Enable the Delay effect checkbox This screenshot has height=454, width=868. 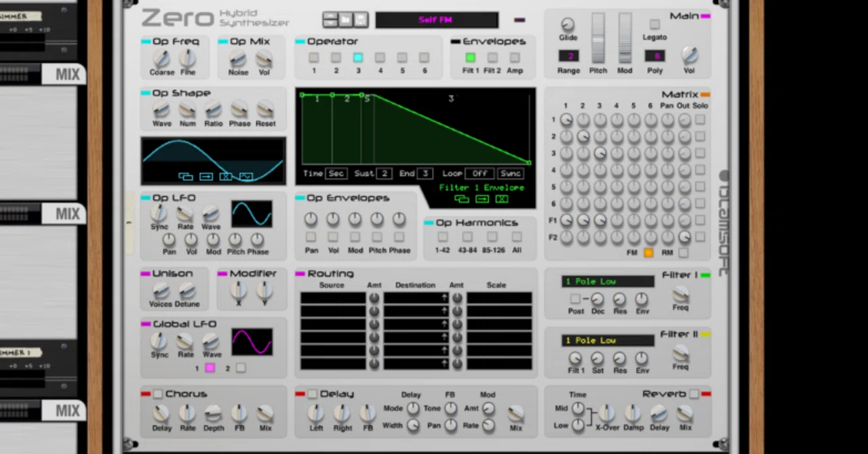312,394
